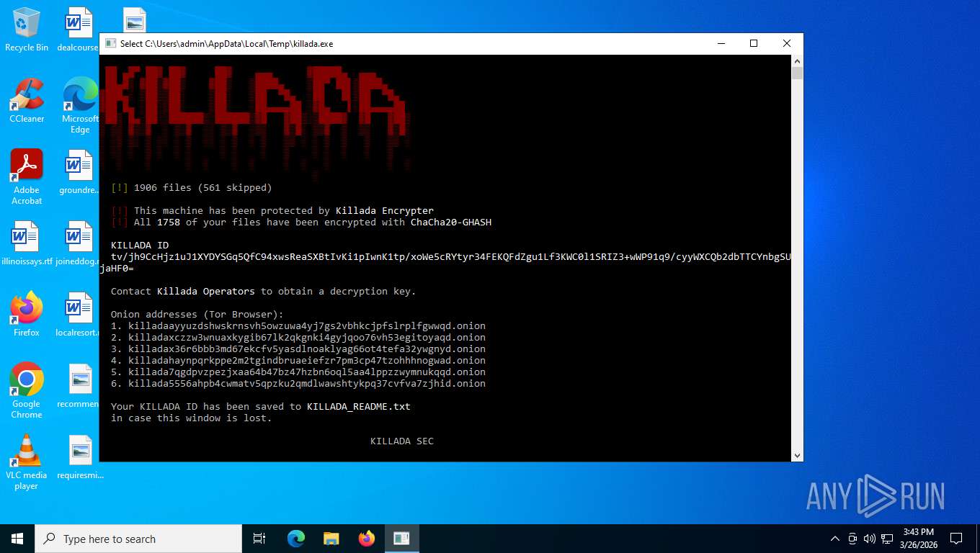Open the requiresmi image file icon
Viewport: 980px width, 553px height.
pyautogui.click(x=79, y=457)
